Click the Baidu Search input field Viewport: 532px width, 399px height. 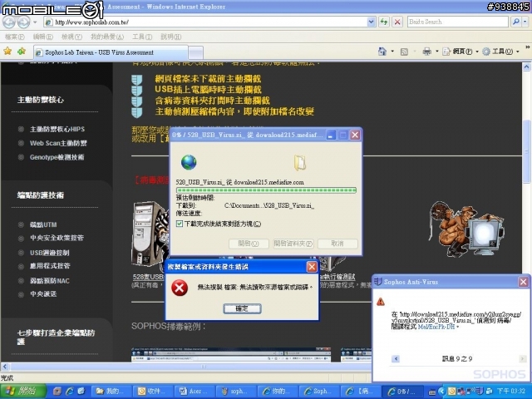coord(458,22)
